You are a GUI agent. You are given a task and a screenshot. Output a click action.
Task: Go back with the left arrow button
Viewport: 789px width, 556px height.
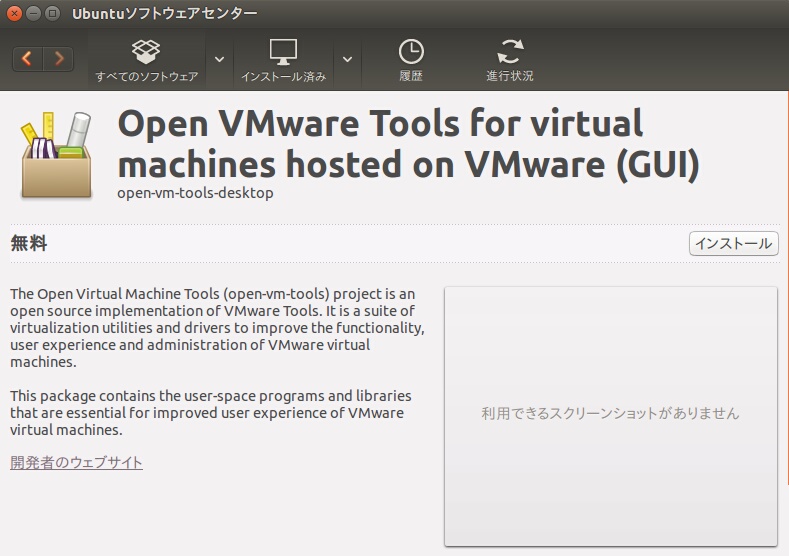click(x=28, y=59)
